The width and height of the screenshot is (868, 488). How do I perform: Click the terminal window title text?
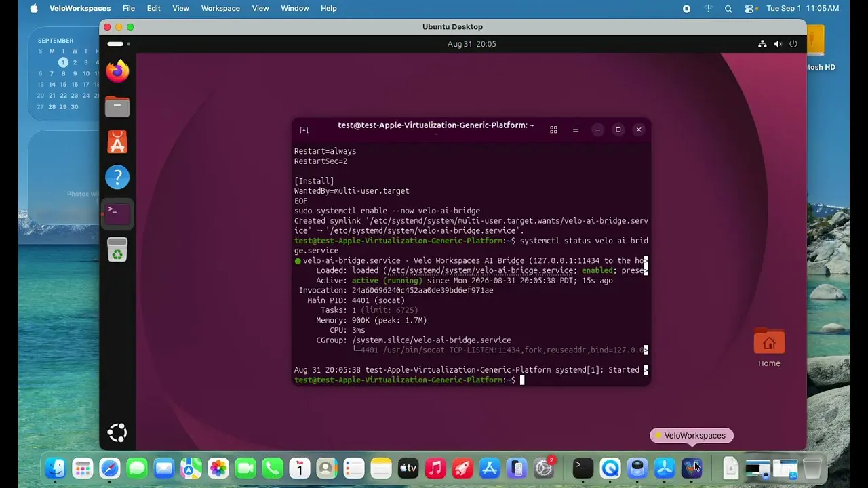click(x=436, y=125)
